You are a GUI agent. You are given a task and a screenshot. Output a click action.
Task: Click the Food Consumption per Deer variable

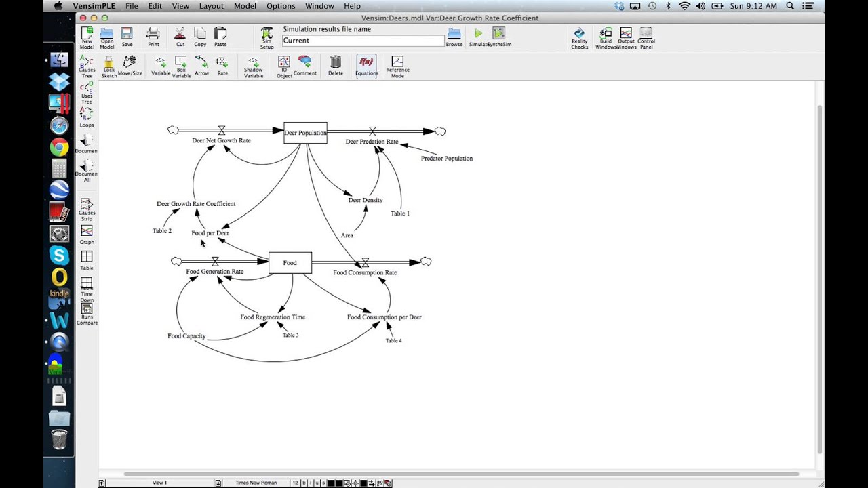(384, 317)
